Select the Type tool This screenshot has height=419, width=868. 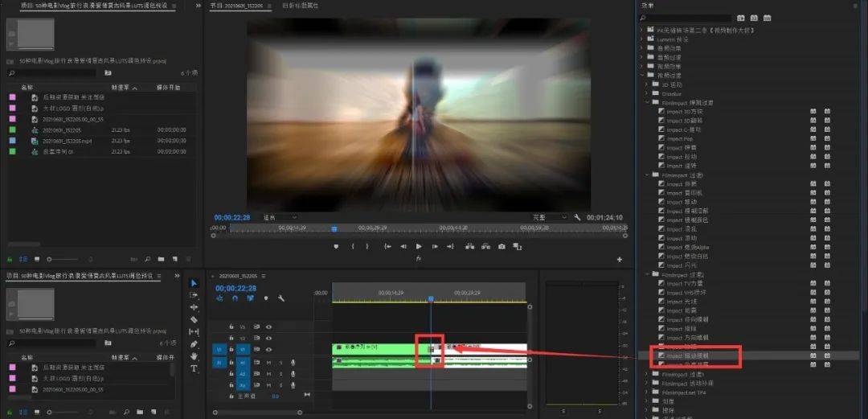pos(194,368)
